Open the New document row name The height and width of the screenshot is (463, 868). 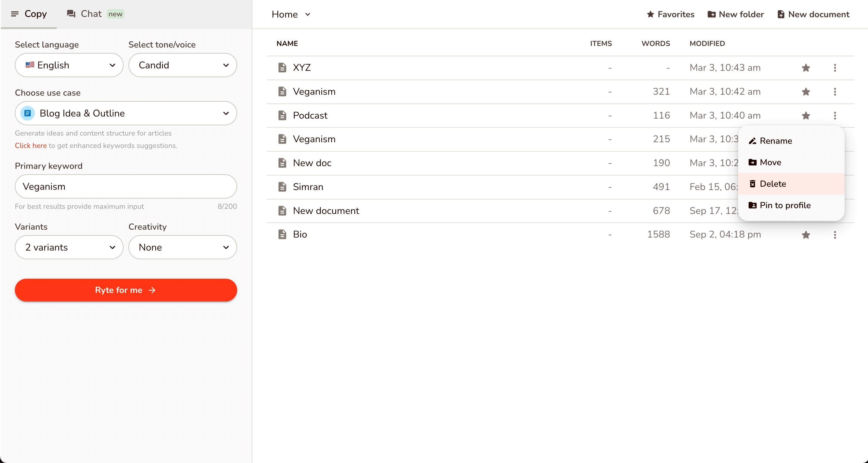(326, 211)
